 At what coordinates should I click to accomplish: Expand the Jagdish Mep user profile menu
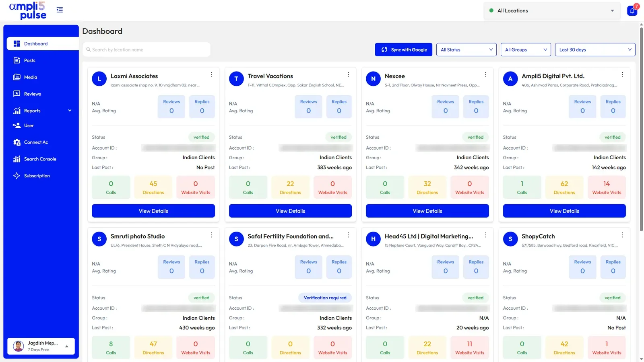pyautogui.click(x=41, y=346)
